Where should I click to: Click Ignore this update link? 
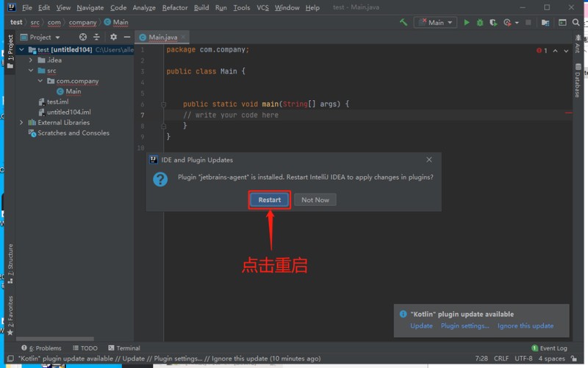pos(525,326)
